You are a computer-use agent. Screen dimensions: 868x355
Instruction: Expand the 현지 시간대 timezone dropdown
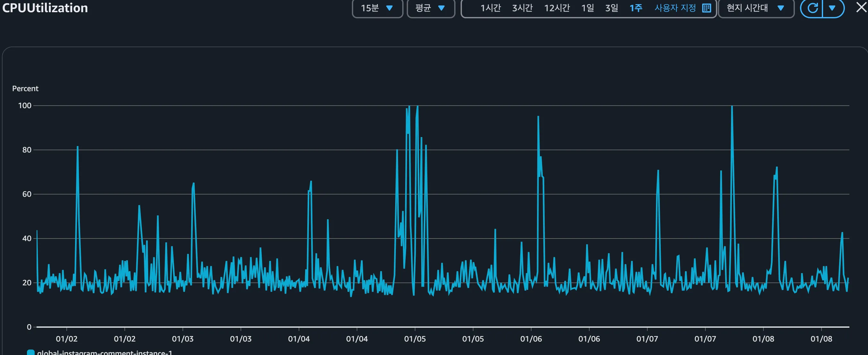pos(755,8)
